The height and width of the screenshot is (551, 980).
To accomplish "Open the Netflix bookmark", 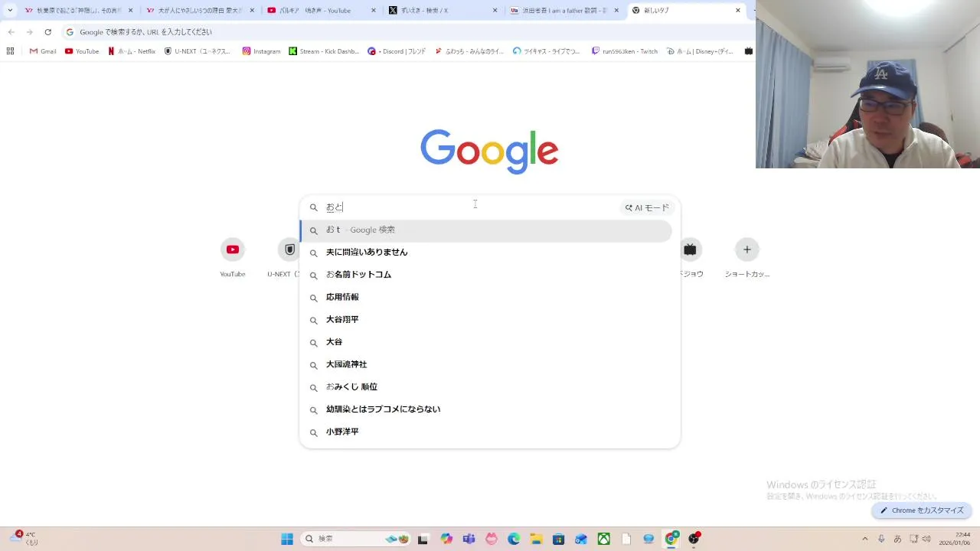I will (x=132, y=51).
